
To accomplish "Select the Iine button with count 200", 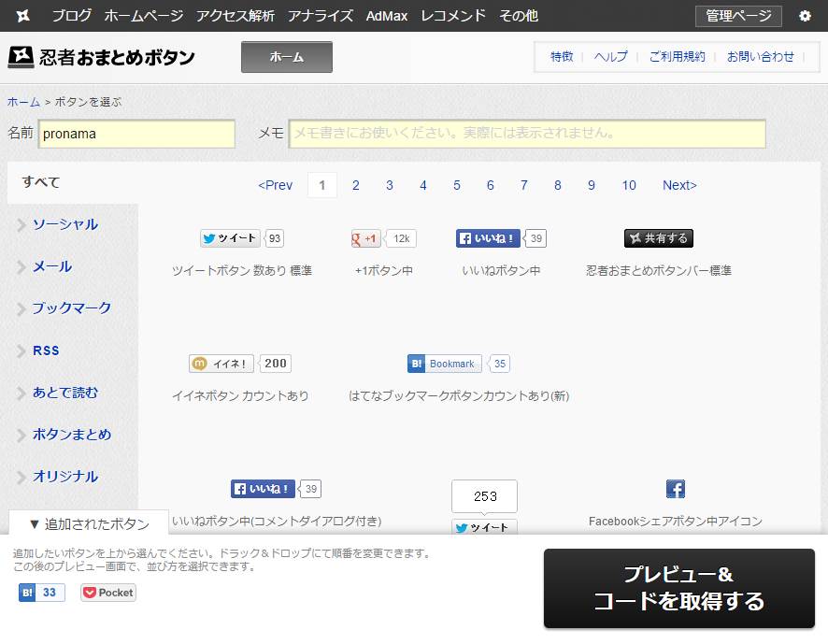I will pos(239,364).
